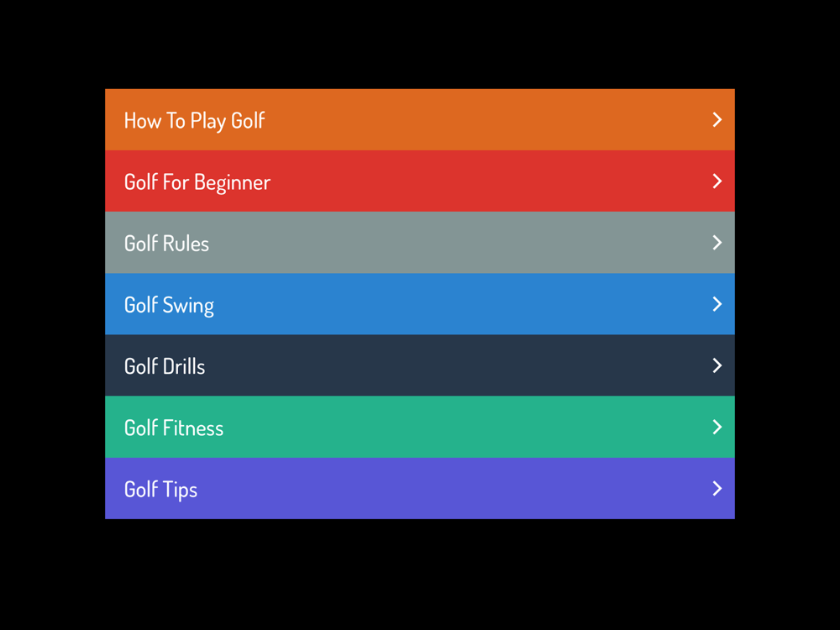Open the Golf Tips text entry
The width and height of the screenshot is (840, 630).
(160, 489)
